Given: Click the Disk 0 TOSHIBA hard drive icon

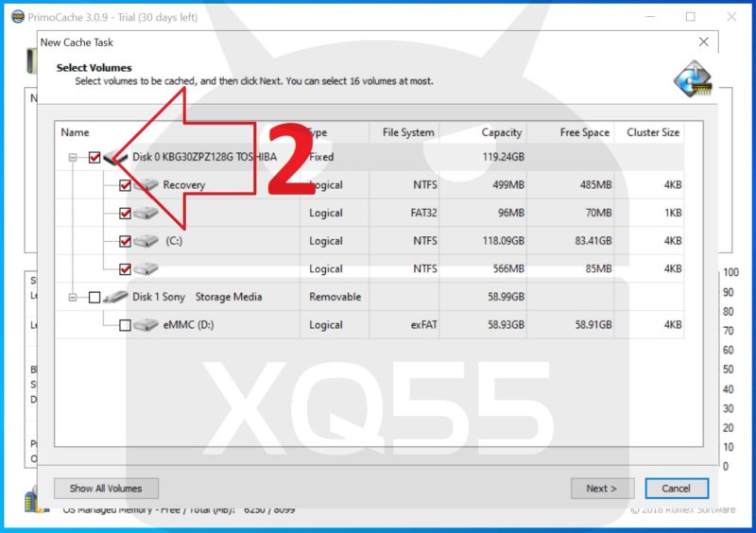Looking at the screenshot, I should (x=115, y=158).
